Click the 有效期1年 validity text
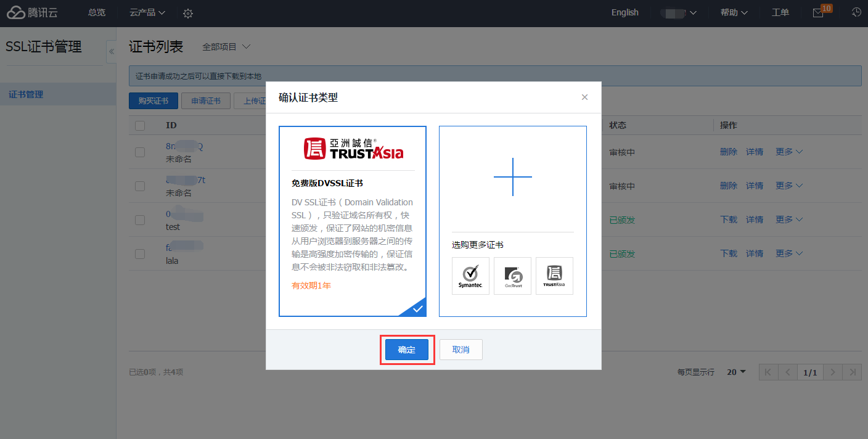This screenshot has height=439, width=868. 311,285
